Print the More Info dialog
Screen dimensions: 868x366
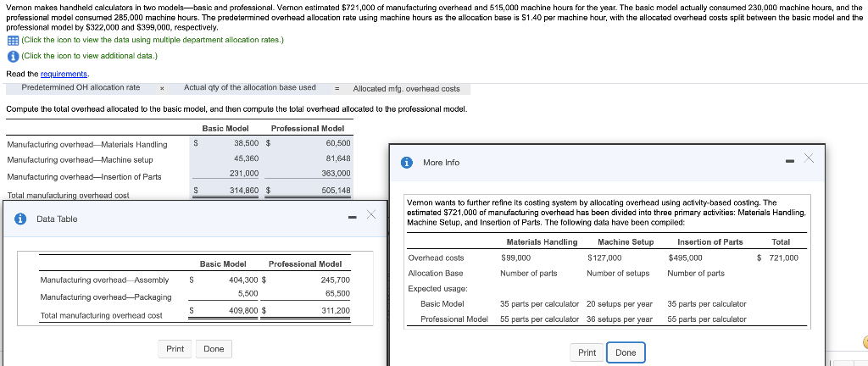pos(587,352)
